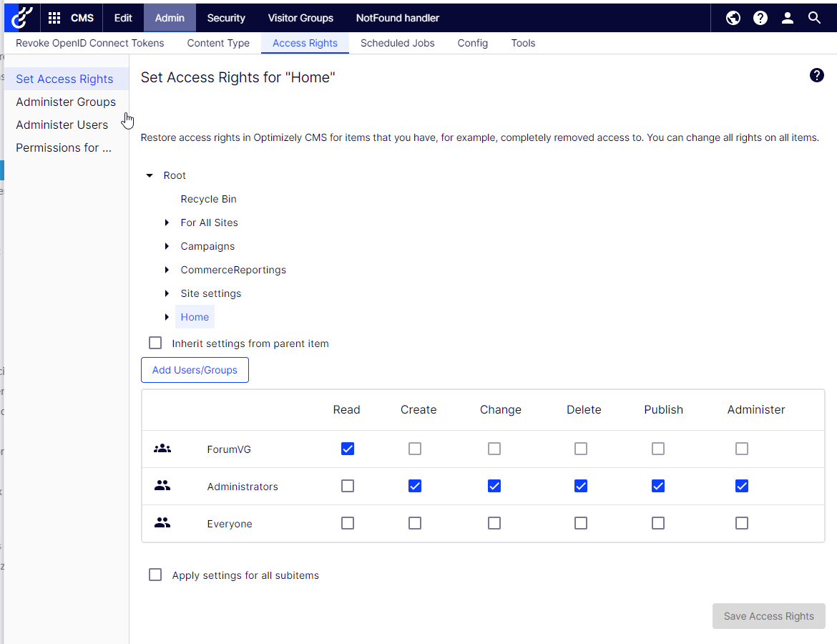Viewport: 837px width, 644px height.
Task: Select Recycle Bin in the tree
Action: (x=208, y=199)
